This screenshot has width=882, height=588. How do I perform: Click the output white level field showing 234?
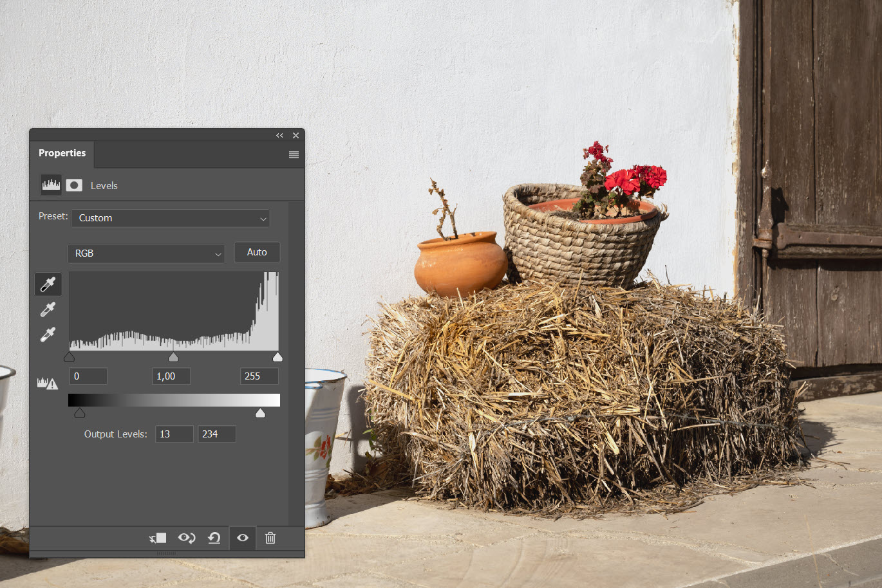coord(216,434)
